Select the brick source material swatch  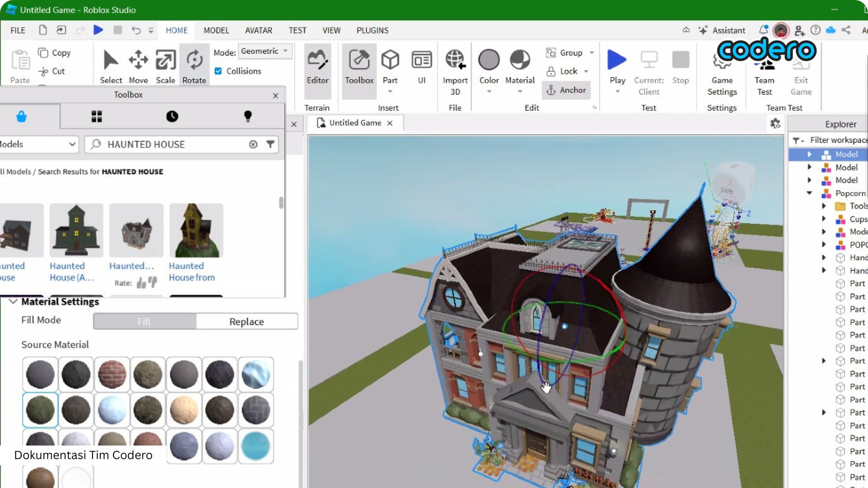pyautogui.click(x=112, y=374)
